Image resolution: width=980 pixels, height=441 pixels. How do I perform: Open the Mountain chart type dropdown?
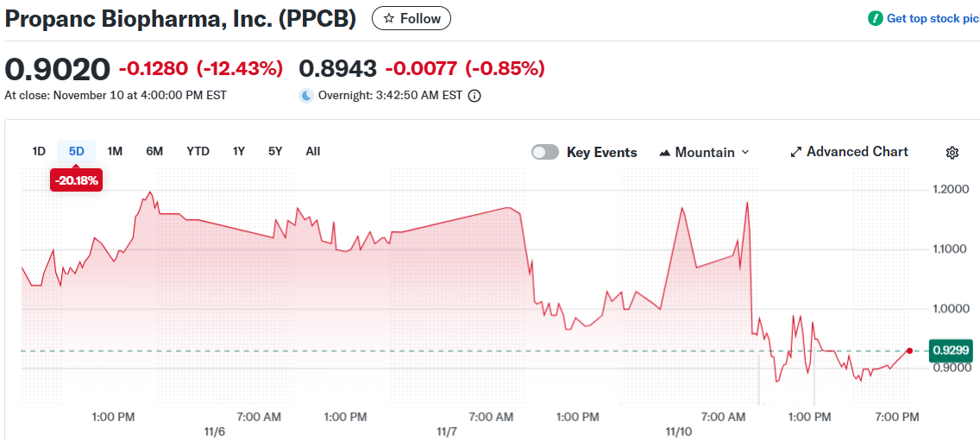click(x=704, y=153)
